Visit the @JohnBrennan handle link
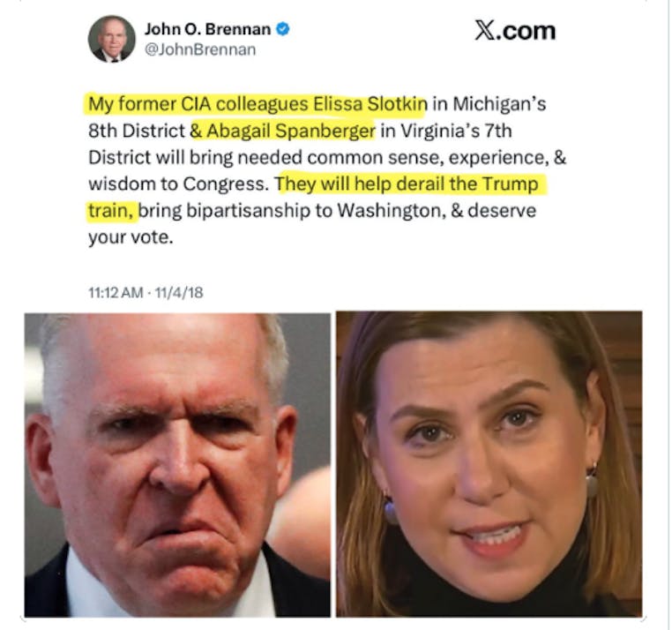This screenshot has height=630, width=672. pyautogui.click(x=200, y=49)
